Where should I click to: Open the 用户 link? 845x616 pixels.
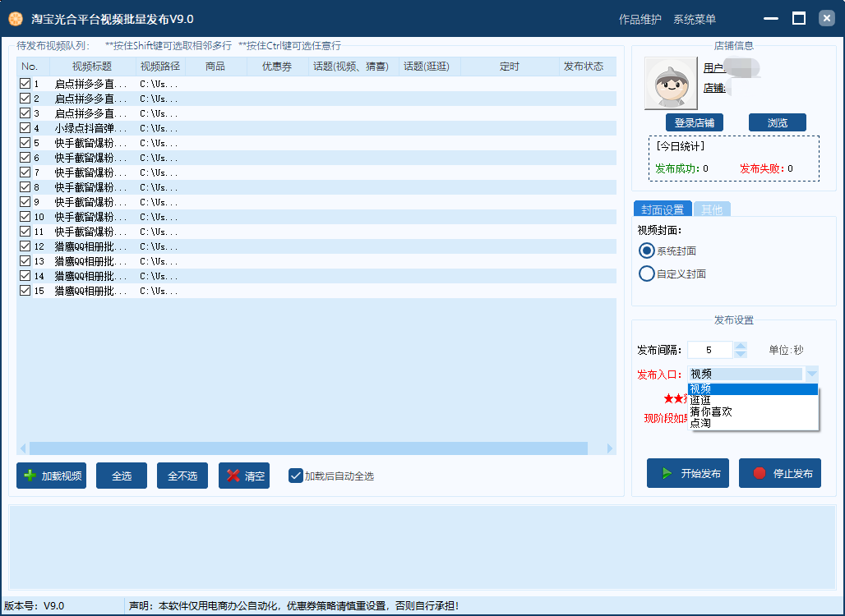[713, 68]
